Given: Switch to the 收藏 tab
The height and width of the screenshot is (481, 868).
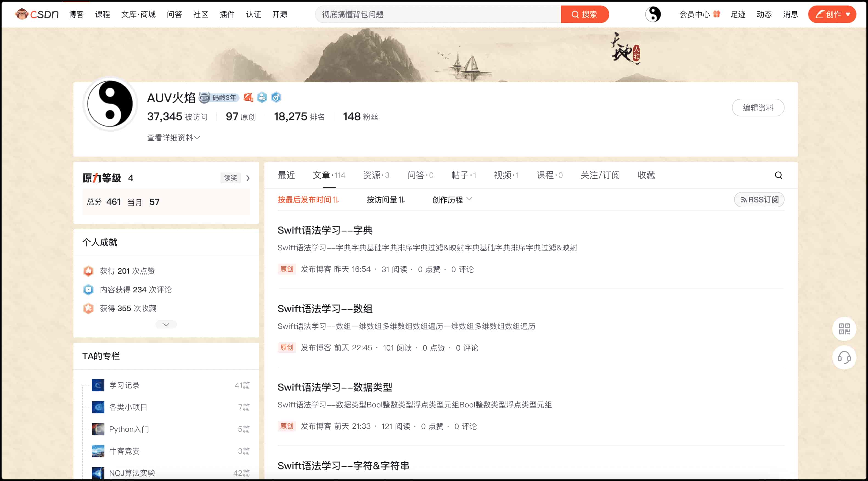Looking at the screenshot, I should tap(646, 175).
